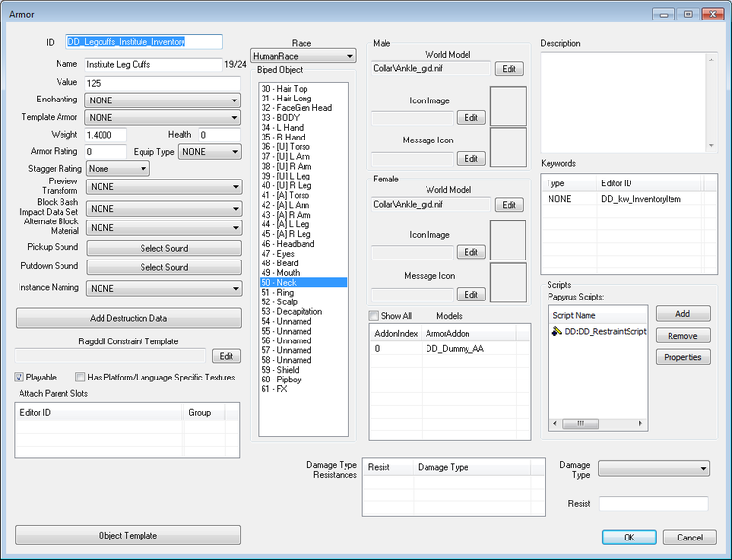Click the Damage Type resistances column header
Image resolution: width=732 pixels, height=560 pixels.
click(471, 467)
